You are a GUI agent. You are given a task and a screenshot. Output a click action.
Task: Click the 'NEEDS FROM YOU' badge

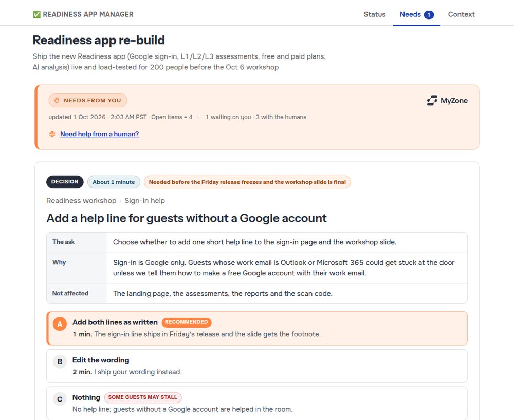click(x=87, y=100)
